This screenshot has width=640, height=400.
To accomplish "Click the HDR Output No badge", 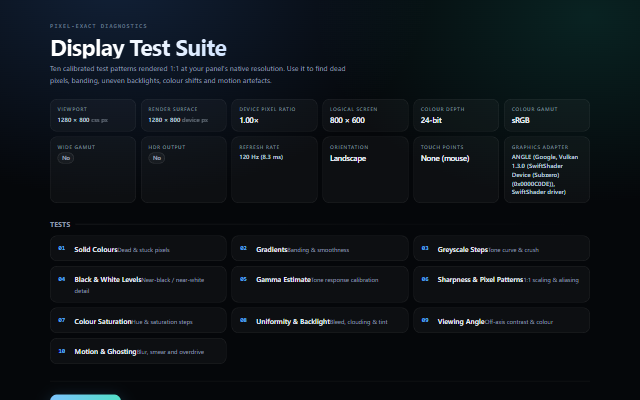I will [157, 158].
